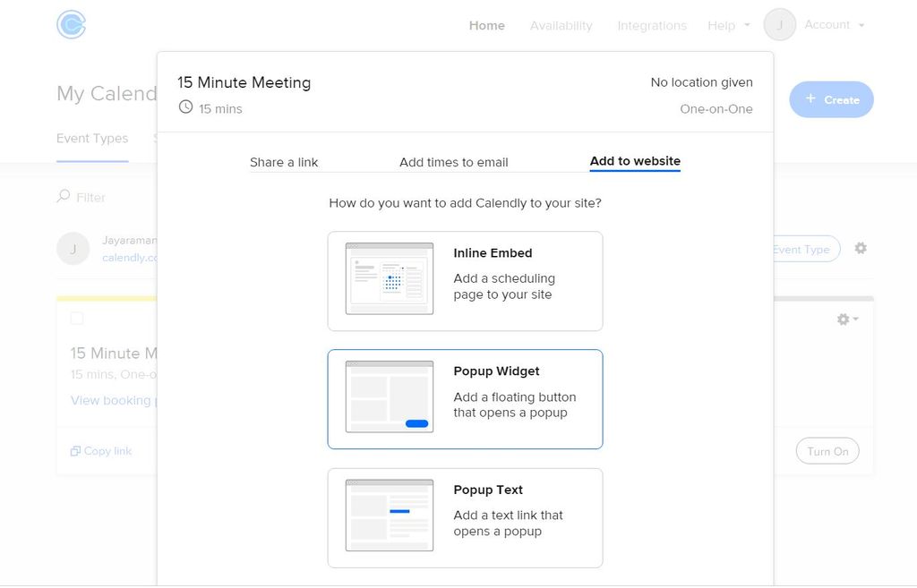Select the Popup Text option
917x588 pixels.
coord(465,517)
